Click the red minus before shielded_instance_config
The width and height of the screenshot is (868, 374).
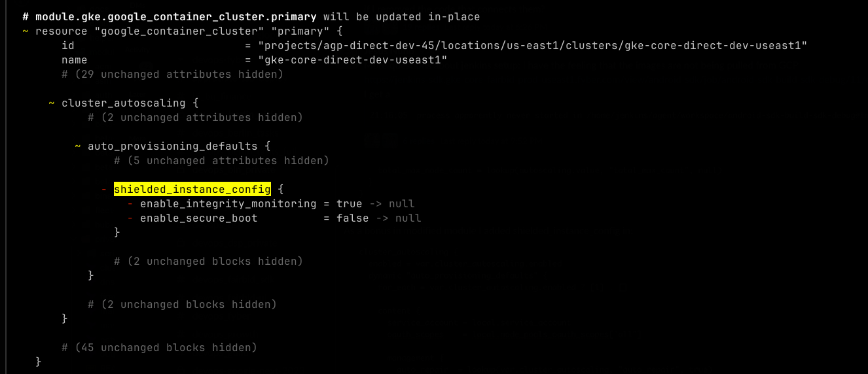coord(104,190)
